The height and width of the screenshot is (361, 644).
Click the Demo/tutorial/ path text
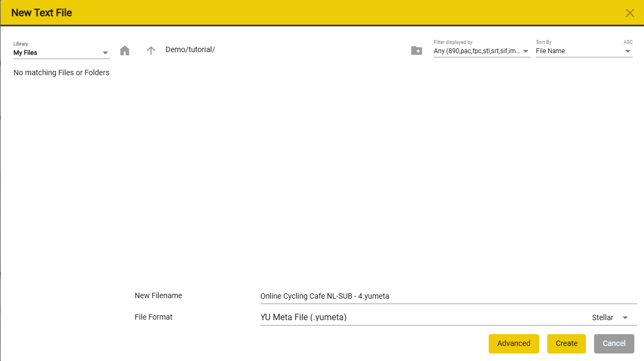(190, 49)
